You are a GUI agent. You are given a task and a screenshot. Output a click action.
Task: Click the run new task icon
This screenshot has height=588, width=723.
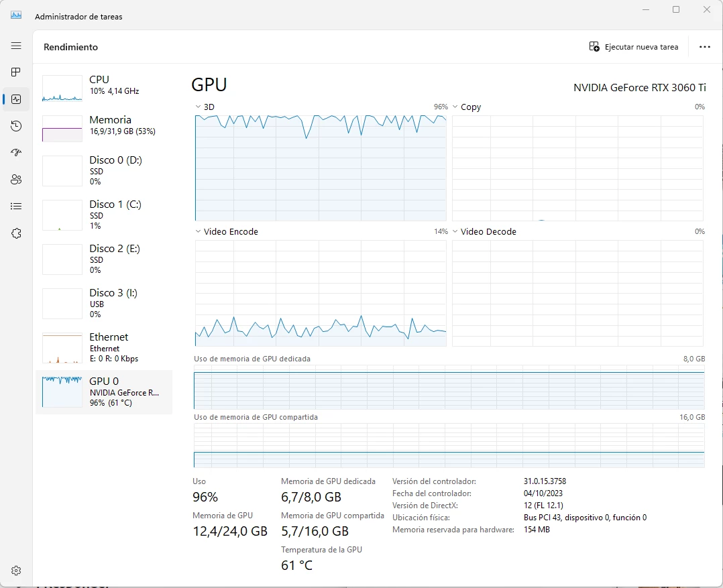coord(594,46)
